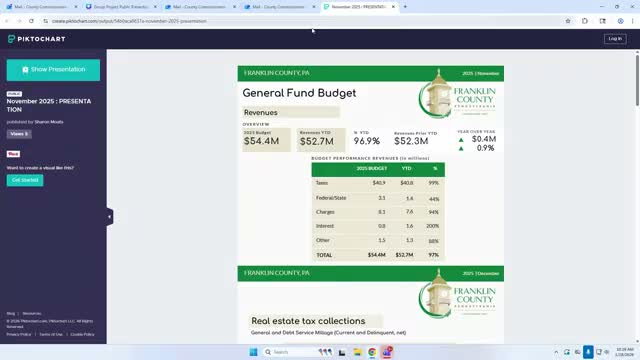Collapse the left sidebar with arrow handle
The width and height of the screenshot is (640, 360).
point(109,217)
